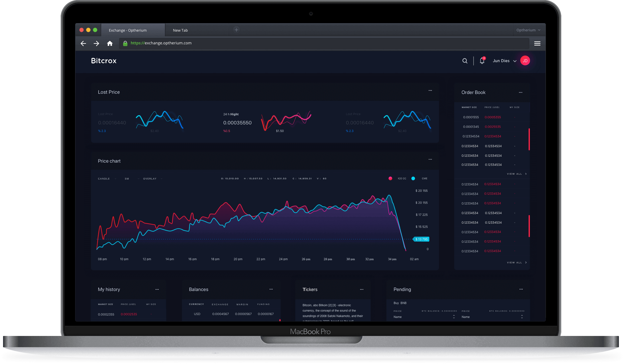Open the SM interval dropdown
This screenshot has height=364, width=624.
(x=132, y=179)
